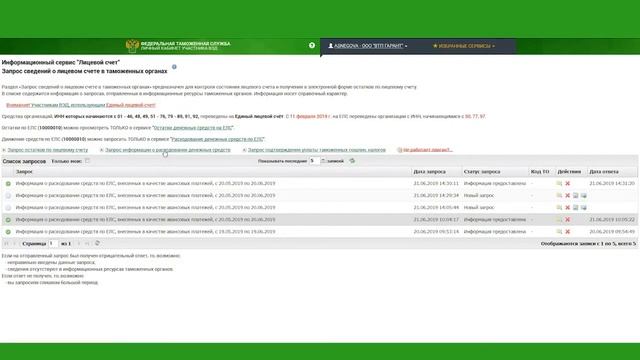Toggle 'Только мои' checkbox
Image resolution: width=640 pixels, height=360 pixels.
point(87,161)
